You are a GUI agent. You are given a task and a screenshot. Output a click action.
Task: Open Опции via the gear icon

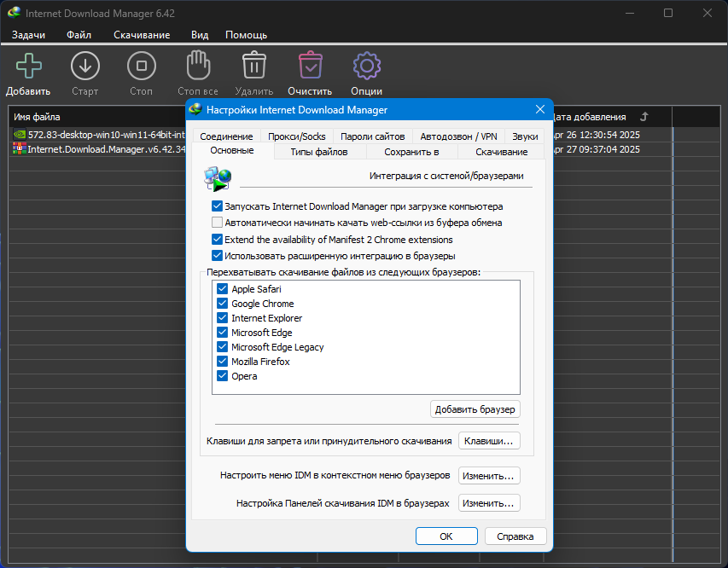click(x=367, y=66)
